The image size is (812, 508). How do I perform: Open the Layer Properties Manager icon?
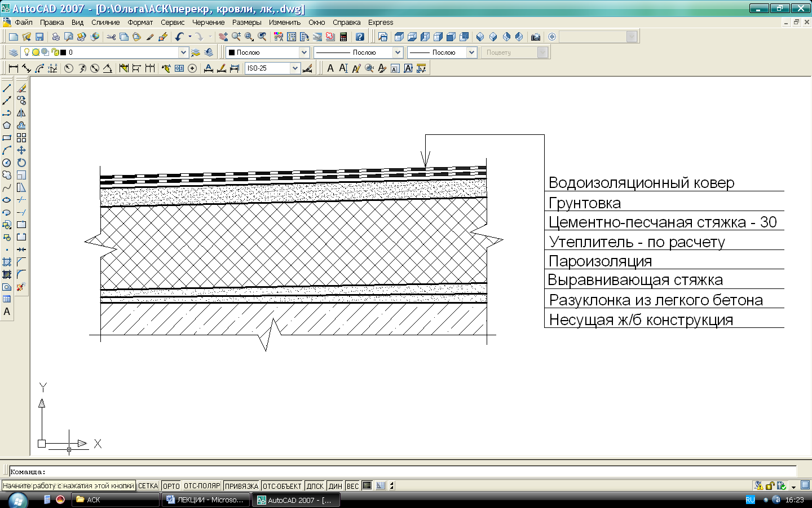click(x=13, y=52)
